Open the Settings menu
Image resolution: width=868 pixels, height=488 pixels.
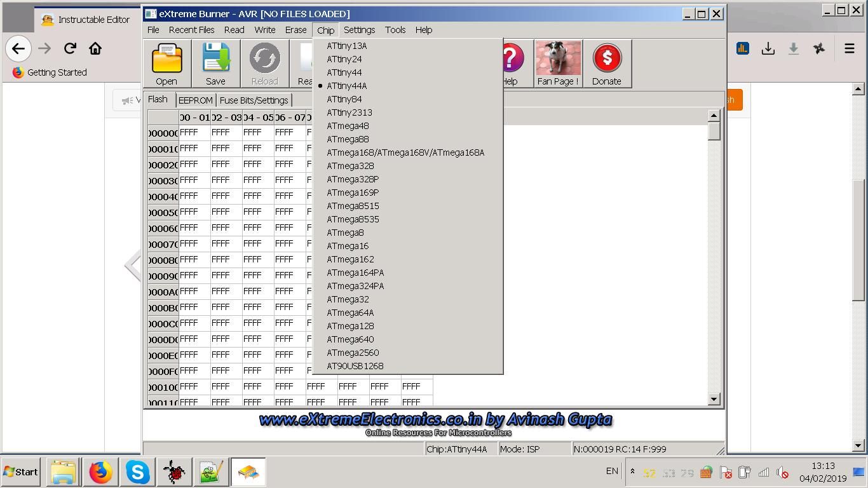(x=359, y=29)
